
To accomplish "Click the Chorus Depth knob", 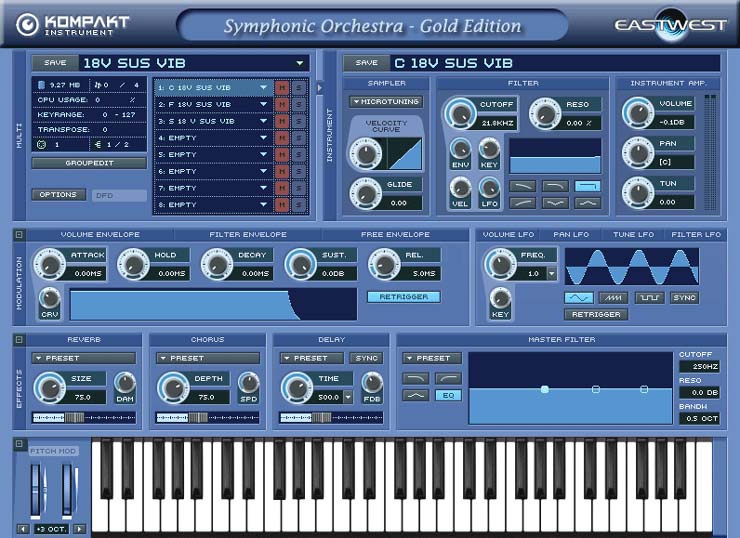I will tap(174, 387).
